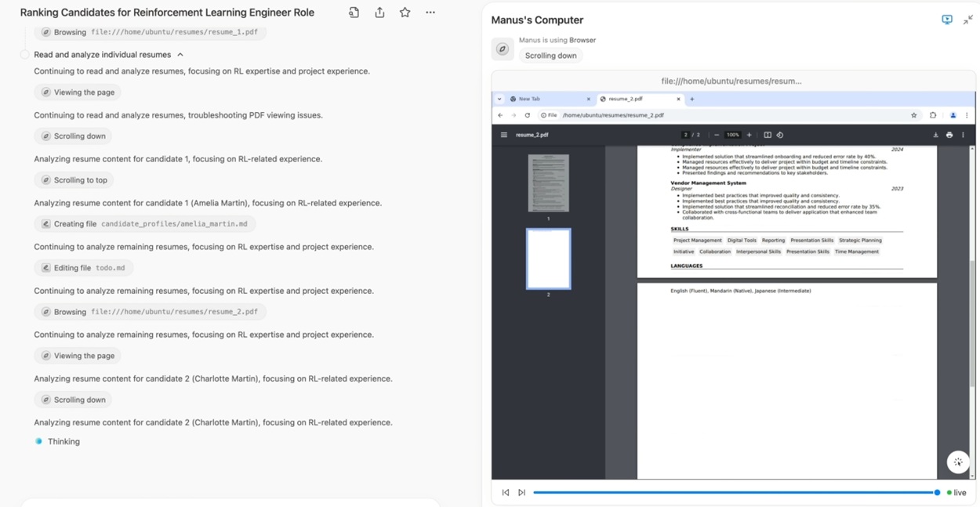This screenshot has width=980, height=507.
Task: Bookmark the page in address bar
Action: [x=913, y=115]
